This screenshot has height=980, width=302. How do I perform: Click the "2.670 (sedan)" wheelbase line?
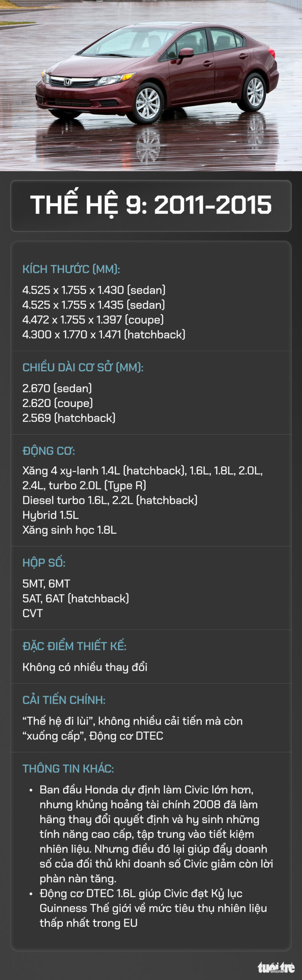(57, 388)
